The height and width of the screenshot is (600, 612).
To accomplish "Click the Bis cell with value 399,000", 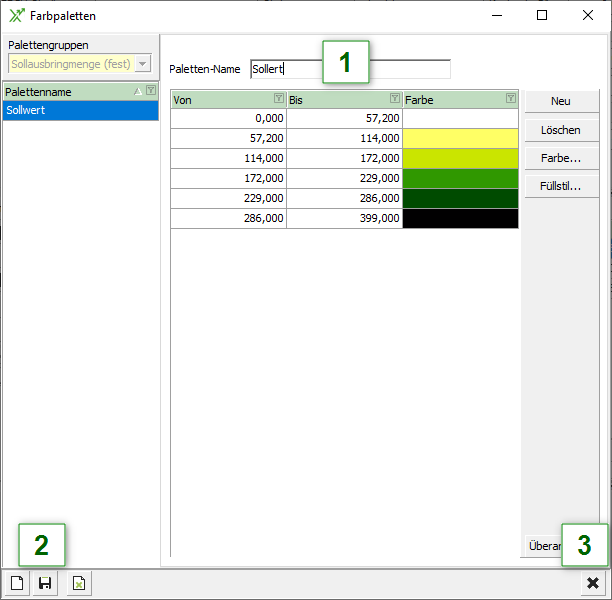I will pyautogui.click(x=344, y=218).
